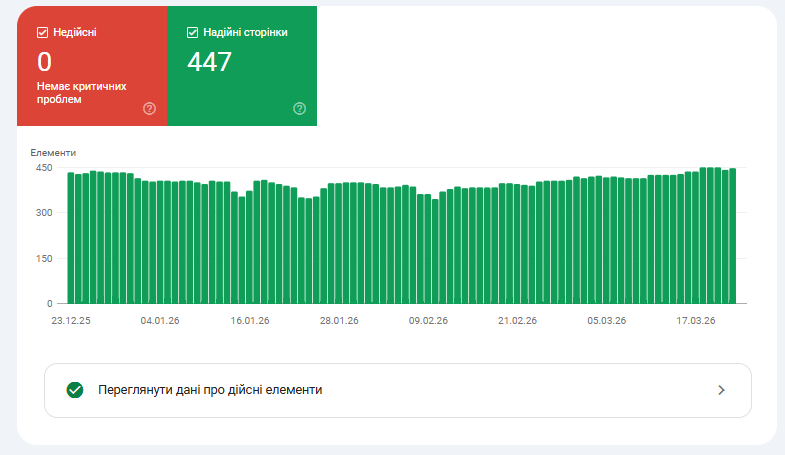The image size is (785, 455).
Task: Click the 0 invalid count value
Action: point(45,62)
